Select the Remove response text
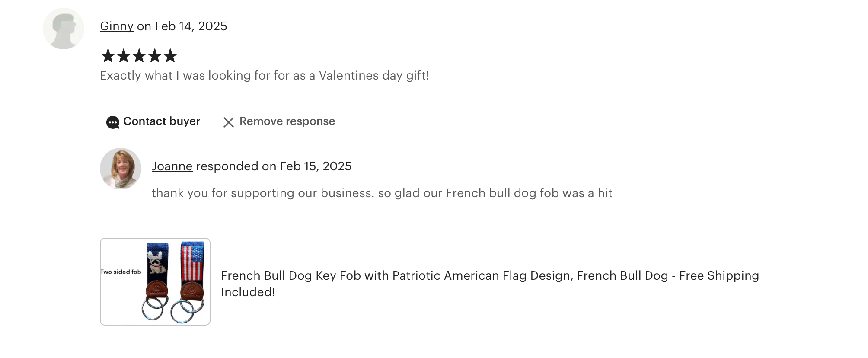Image resolution: width=868 pixels, height=358 pixels. 287,121
